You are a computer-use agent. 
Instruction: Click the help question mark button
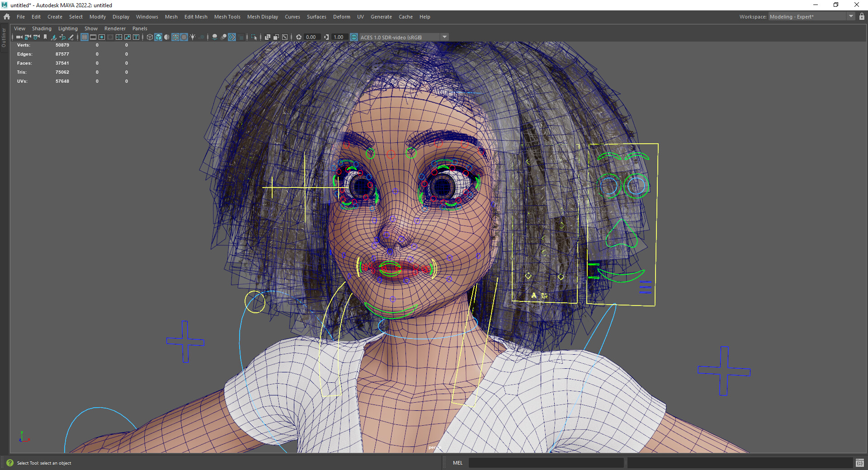click(x=10, y=463)
